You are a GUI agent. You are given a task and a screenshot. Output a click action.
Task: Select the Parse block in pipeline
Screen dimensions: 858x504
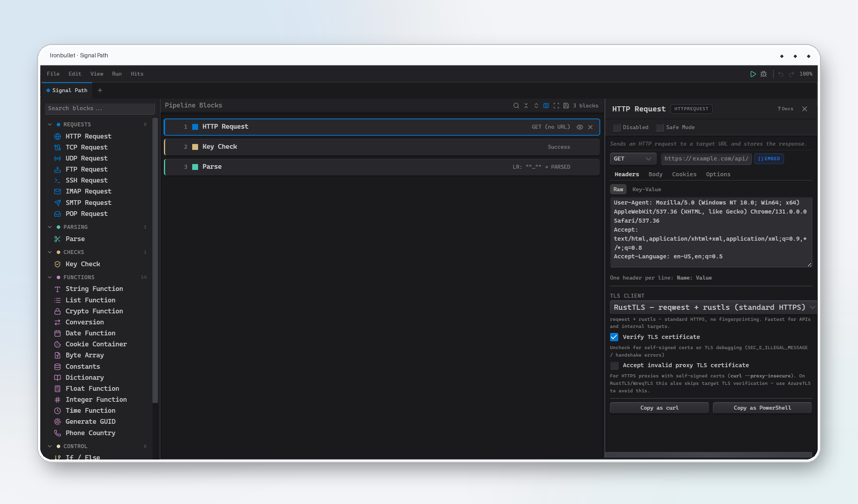pyautogui.click(x=382, y=167)
